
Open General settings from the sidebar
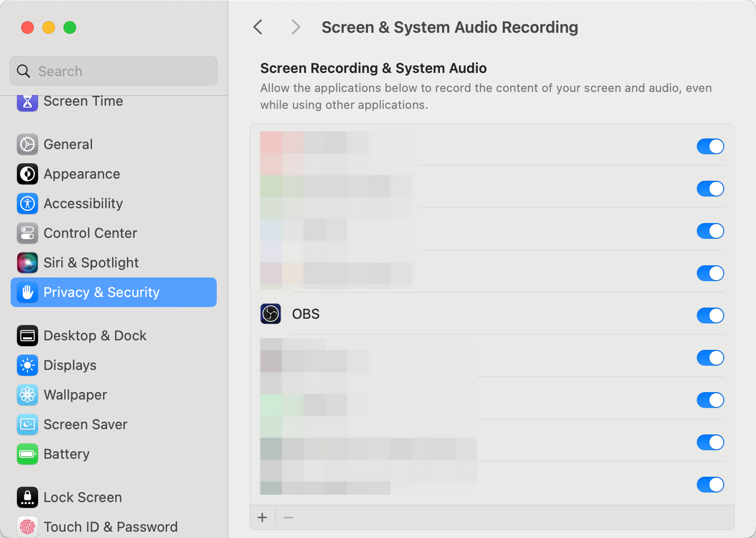68,144
